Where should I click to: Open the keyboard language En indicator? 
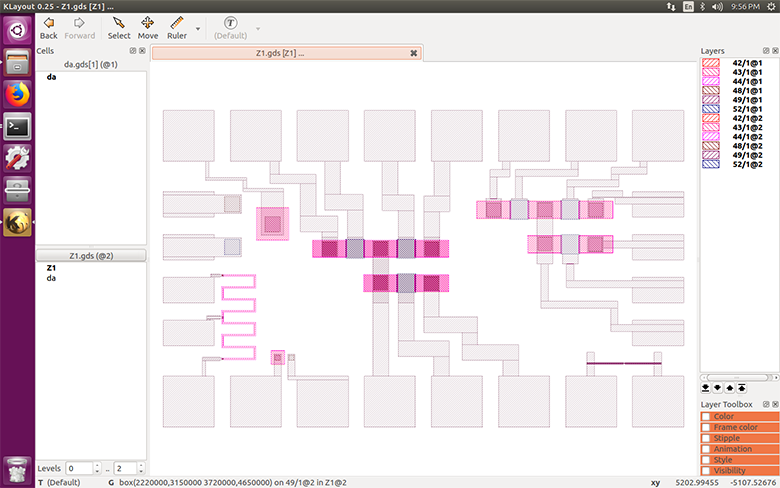pyautogui.click(x=688, y=6)
